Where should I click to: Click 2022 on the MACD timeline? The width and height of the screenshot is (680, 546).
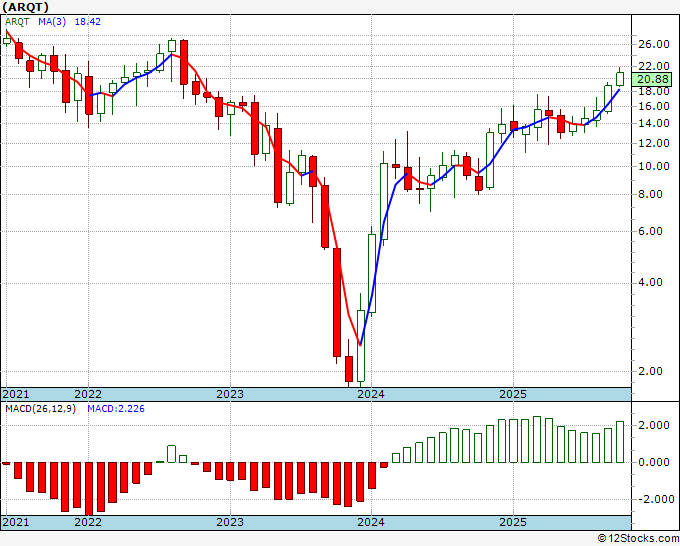pyautogui.click(x=88, y=522)
